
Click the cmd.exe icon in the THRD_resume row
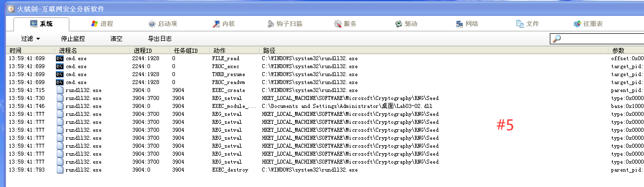[x=60, y=75]
